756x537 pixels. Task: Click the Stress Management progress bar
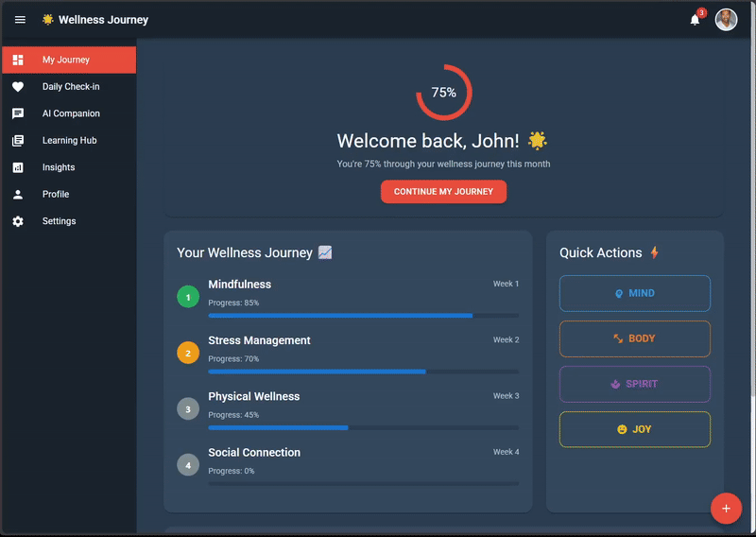pos(364,372)
